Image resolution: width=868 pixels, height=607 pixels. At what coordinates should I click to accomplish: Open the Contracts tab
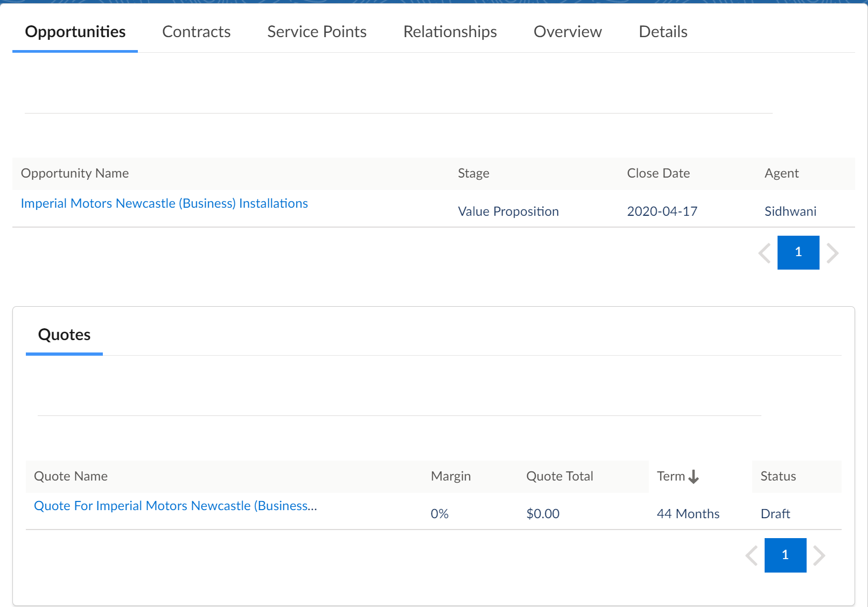tap(197, 32)
